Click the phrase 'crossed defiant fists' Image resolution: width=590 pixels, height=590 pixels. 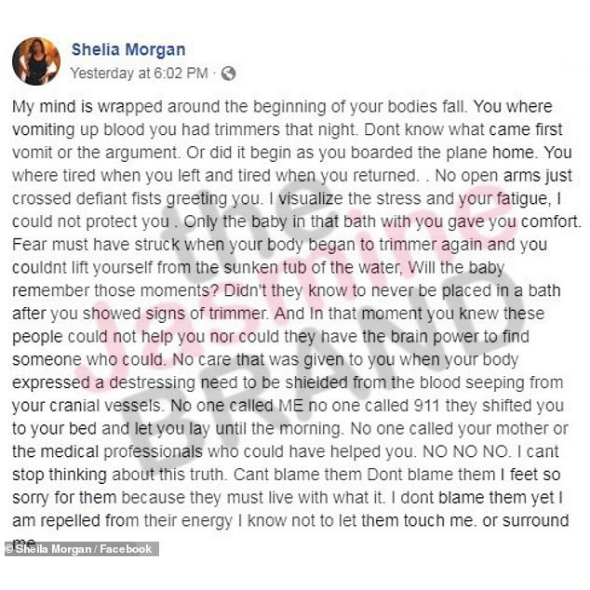(87, 199)
